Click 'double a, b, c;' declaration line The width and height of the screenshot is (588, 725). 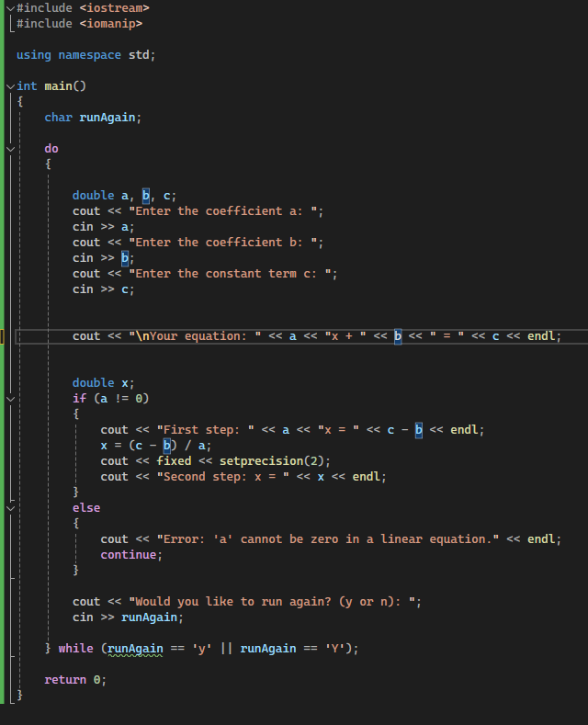[x=124, y=196]
